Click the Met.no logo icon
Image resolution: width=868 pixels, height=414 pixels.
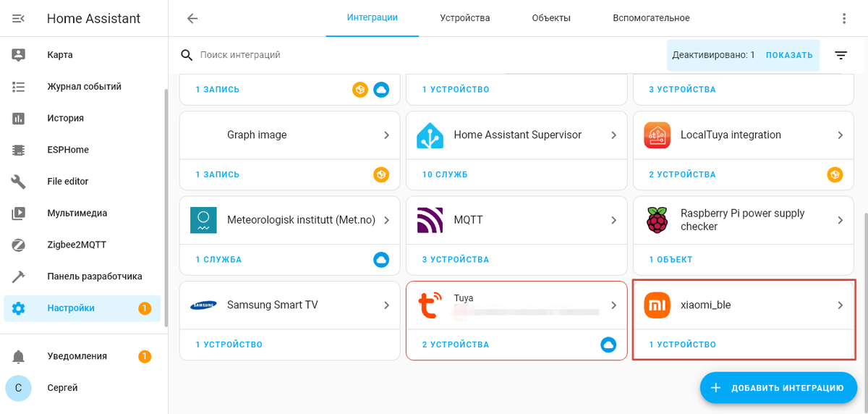pos(204,220)
